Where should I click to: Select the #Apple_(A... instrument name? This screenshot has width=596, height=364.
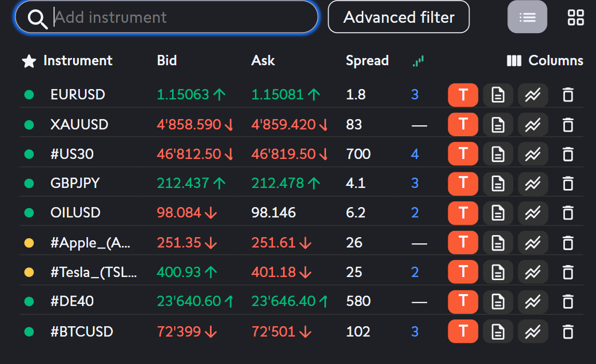[91, 243]
